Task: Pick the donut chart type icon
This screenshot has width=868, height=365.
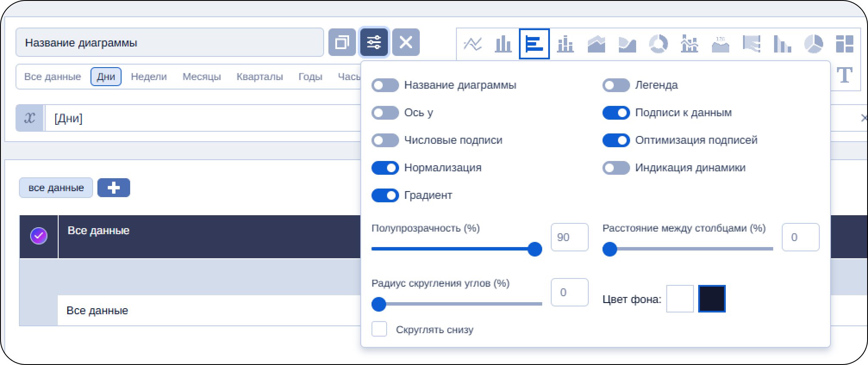Action: pos(658,44)
